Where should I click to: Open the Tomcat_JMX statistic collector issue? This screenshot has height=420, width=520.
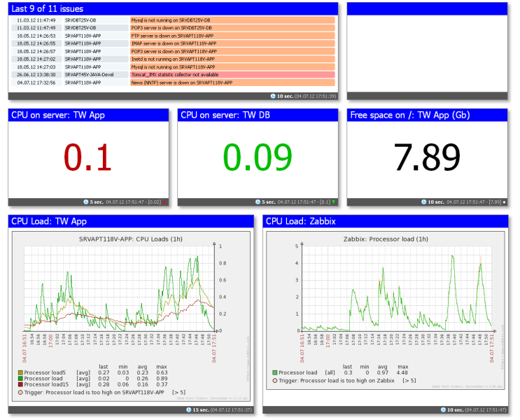coord(232,75)
